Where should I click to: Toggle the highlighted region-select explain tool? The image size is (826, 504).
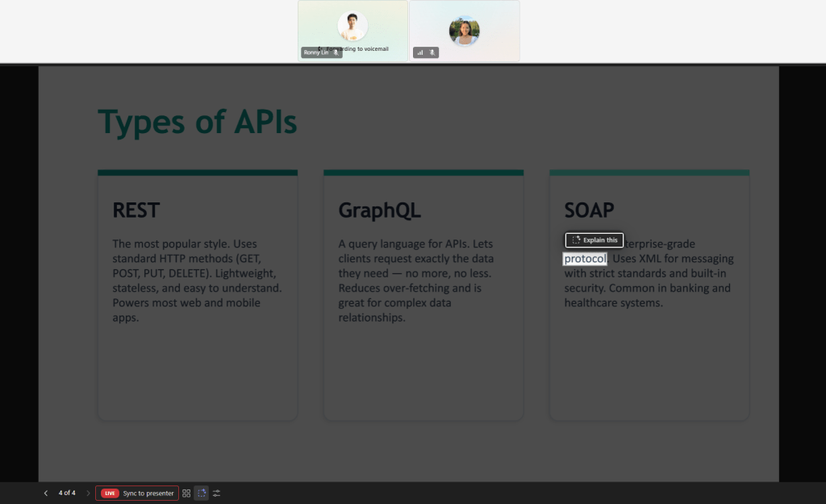pos(201,493)
